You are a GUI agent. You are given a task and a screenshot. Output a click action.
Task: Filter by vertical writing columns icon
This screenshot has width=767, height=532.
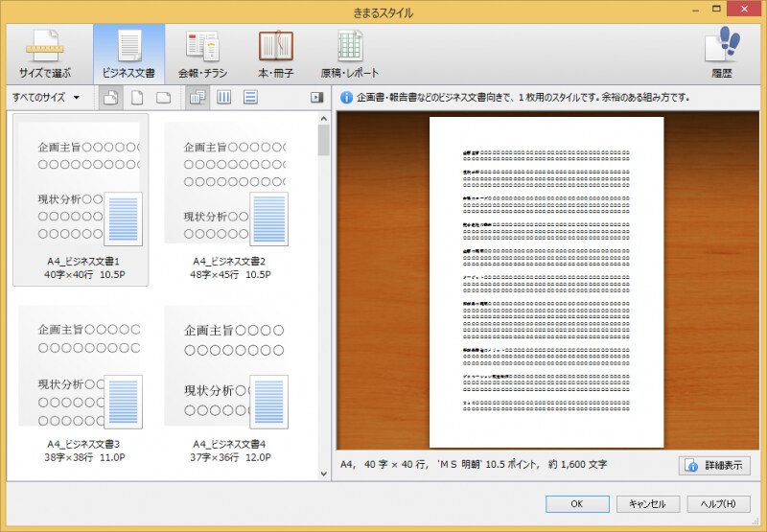tap(224, 98)
